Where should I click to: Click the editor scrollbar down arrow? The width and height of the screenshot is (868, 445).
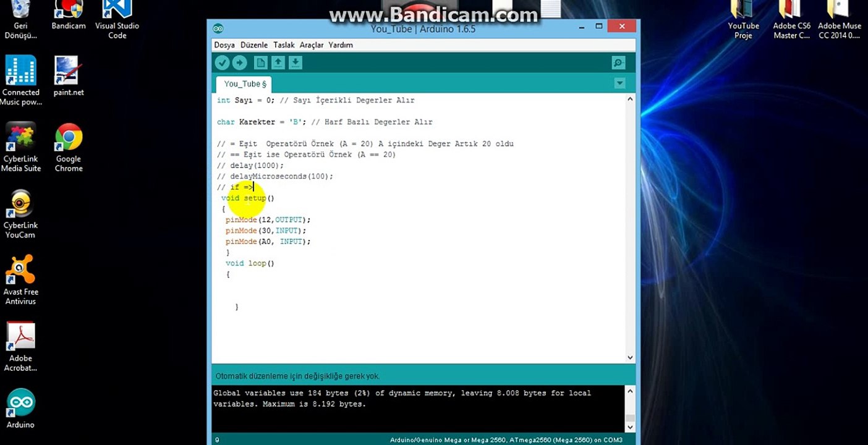(x=630, y=357)
